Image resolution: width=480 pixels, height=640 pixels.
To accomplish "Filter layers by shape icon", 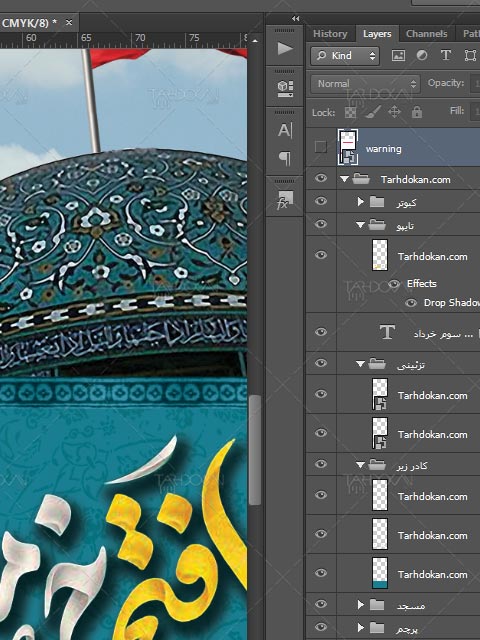I will (x=470, y=56).
